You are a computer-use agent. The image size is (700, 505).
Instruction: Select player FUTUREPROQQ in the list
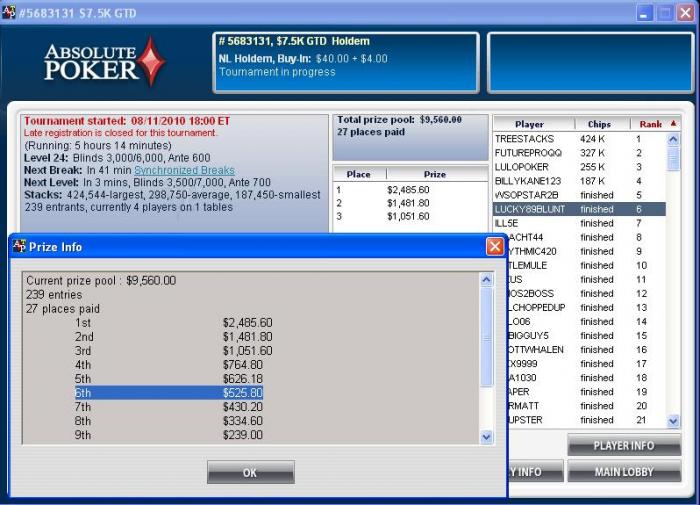(x=579, y=153)
